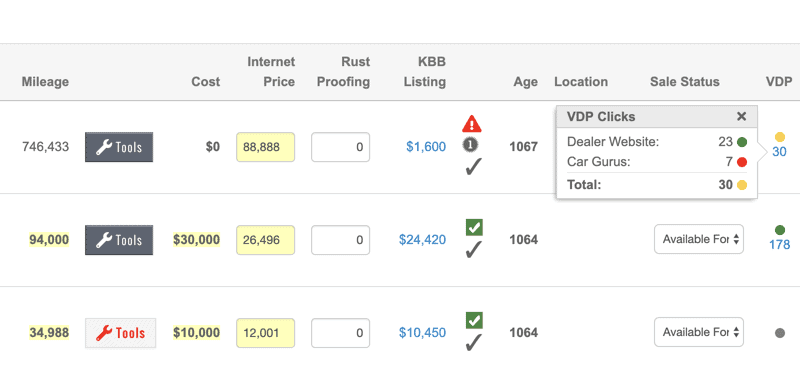Image resolution: width=800 pixels, height=378 pixels.
Task: Open the $10,450 KBB listing link
Action: pyautogui.click(x=422, y=333)
